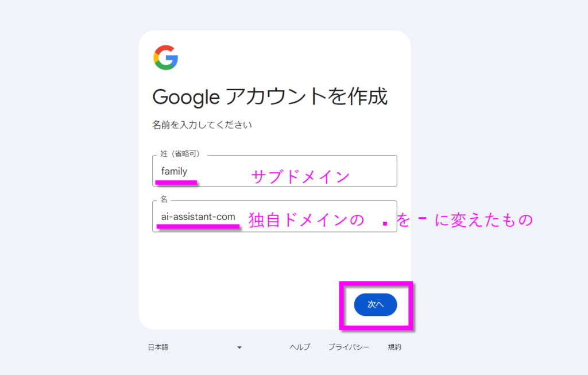This screenshot has width=588, height=375.
Task: Click the pink underline beneath "family"
Action: pos(177,183)
